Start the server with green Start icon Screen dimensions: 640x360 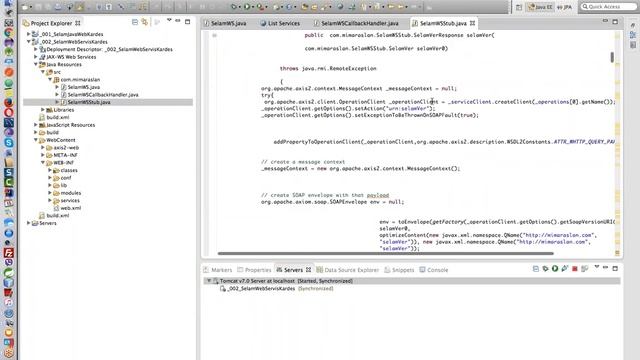(555, 269)
